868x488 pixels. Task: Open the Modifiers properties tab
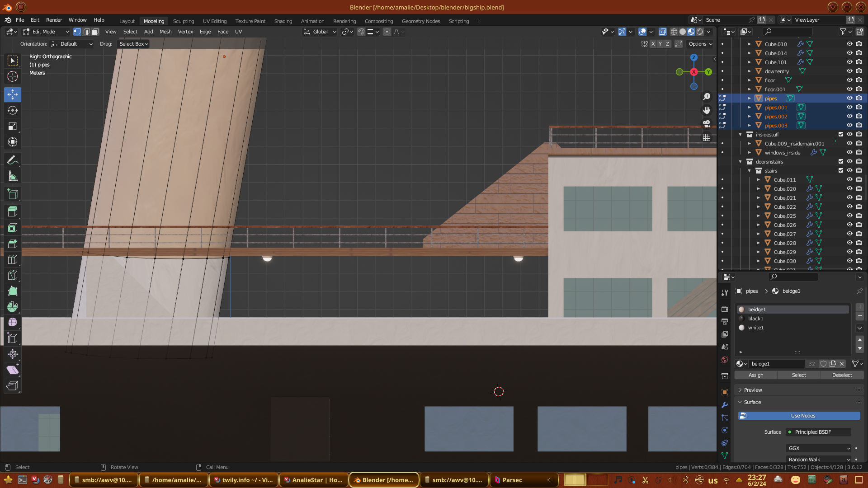point(725,405)
